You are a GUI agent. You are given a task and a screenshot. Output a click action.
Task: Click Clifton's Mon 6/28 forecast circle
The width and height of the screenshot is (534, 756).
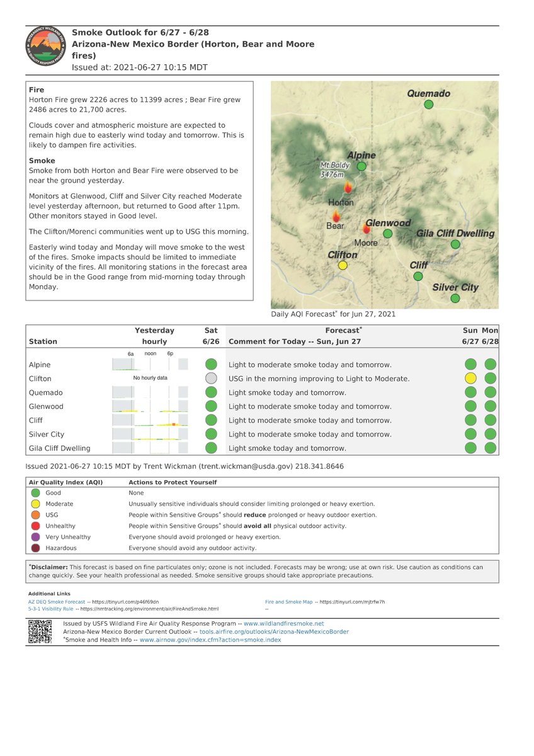coord(491,378)
